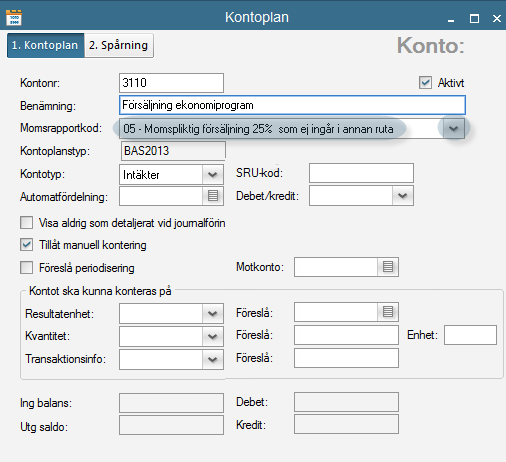Viewport: 506px width, 462px height.
Task: Enable Visa aldrig som detaljerat checkbox
Action: coord(26,223)
